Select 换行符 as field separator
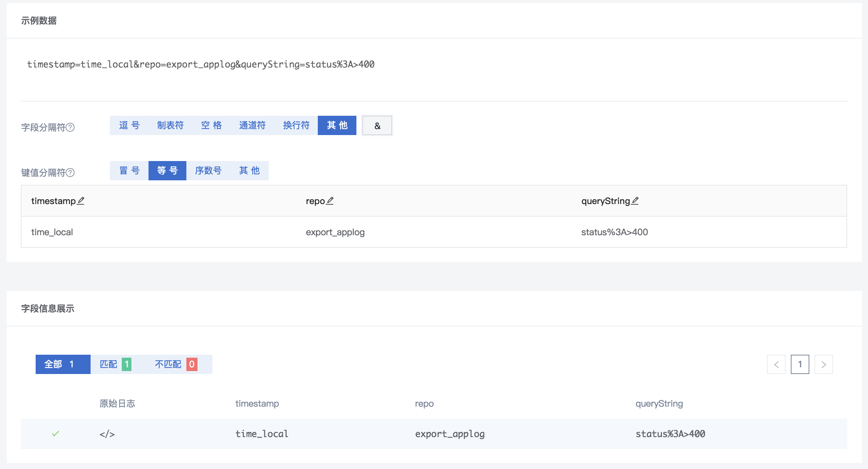This screenshot has width=868, height=469. (x=296, y=125)
